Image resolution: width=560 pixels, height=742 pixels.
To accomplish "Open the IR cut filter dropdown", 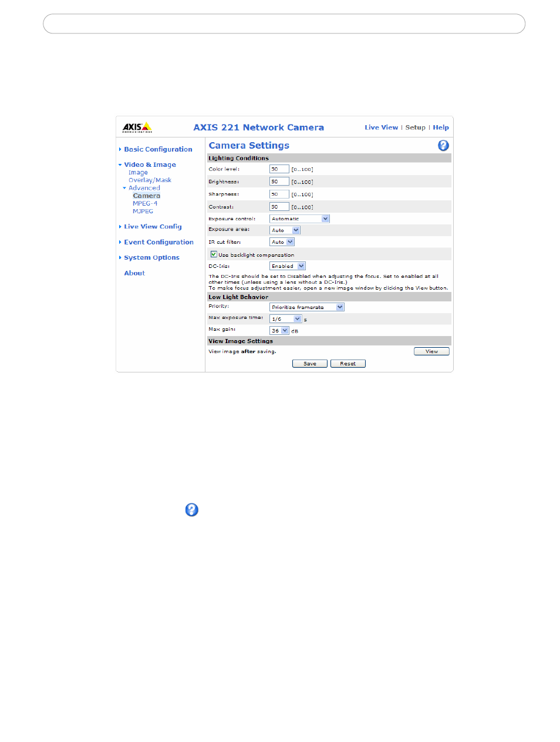I will [282, 242].
